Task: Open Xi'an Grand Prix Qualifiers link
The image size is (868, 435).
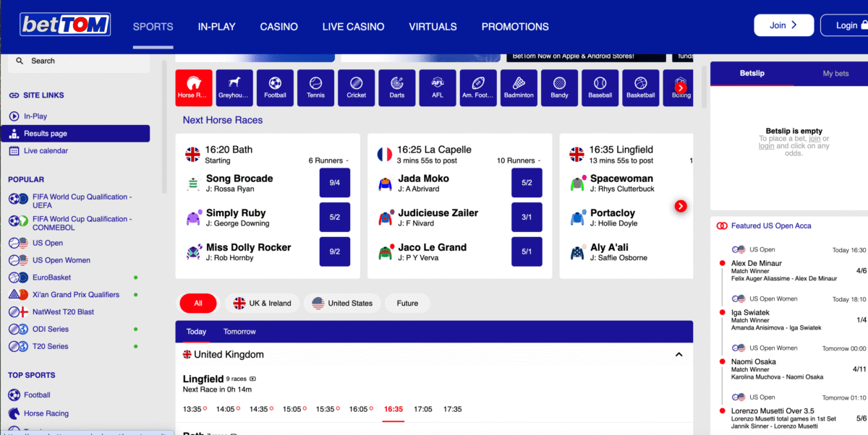Action: pos(75,295)
